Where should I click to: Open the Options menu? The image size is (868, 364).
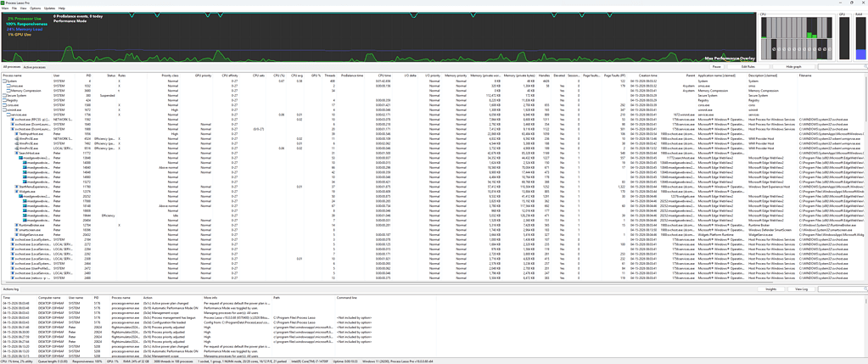35,8
